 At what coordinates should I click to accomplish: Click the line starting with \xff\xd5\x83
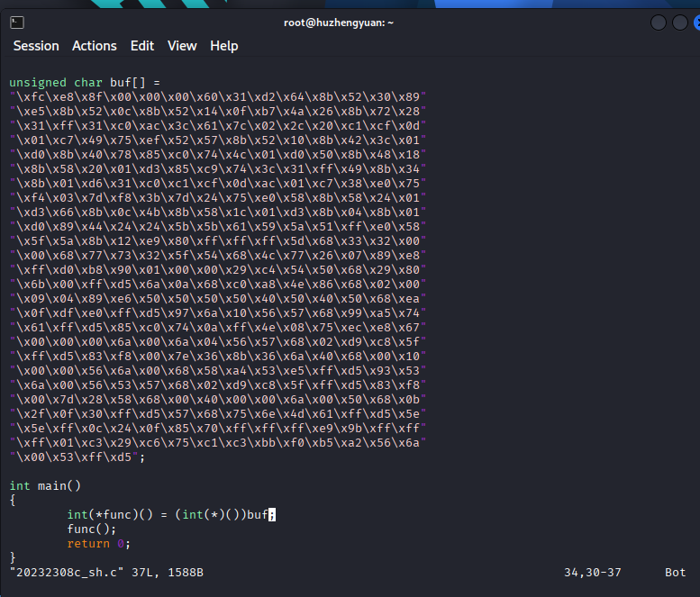click(218, 356)
